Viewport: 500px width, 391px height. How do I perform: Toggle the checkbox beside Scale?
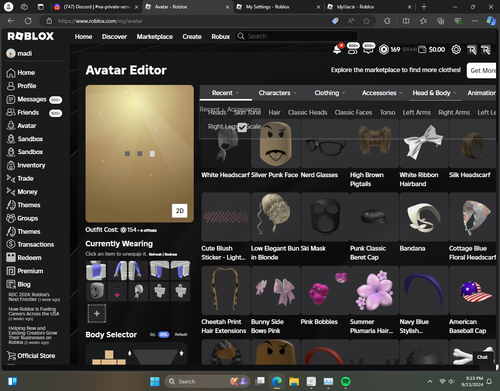point(242,127)
